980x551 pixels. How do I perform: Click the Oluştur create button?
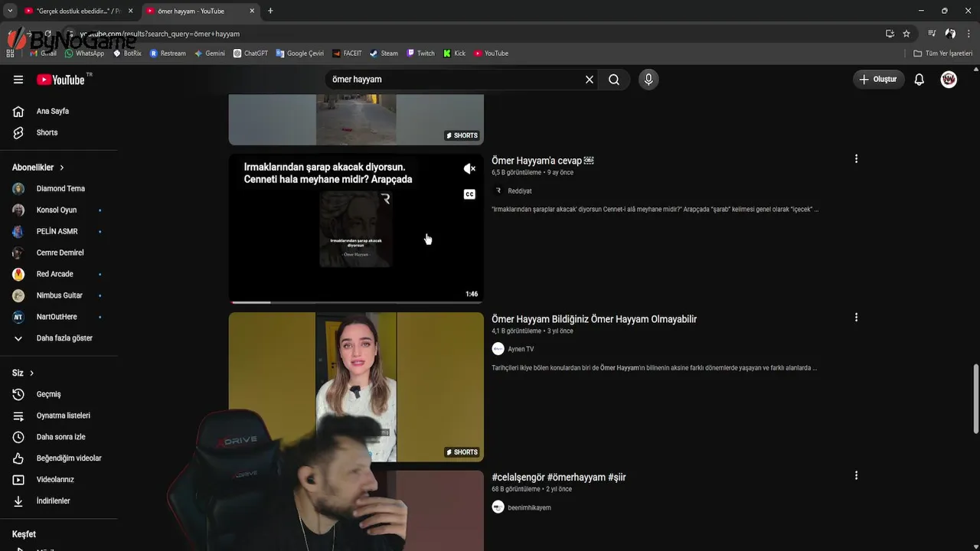point(879,80)
